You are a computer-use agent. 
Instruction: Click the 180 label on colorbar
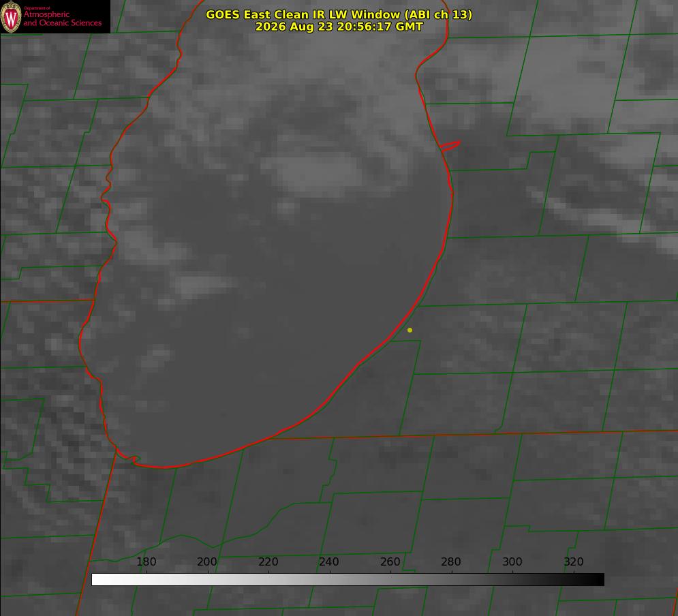tap(146, 561)
